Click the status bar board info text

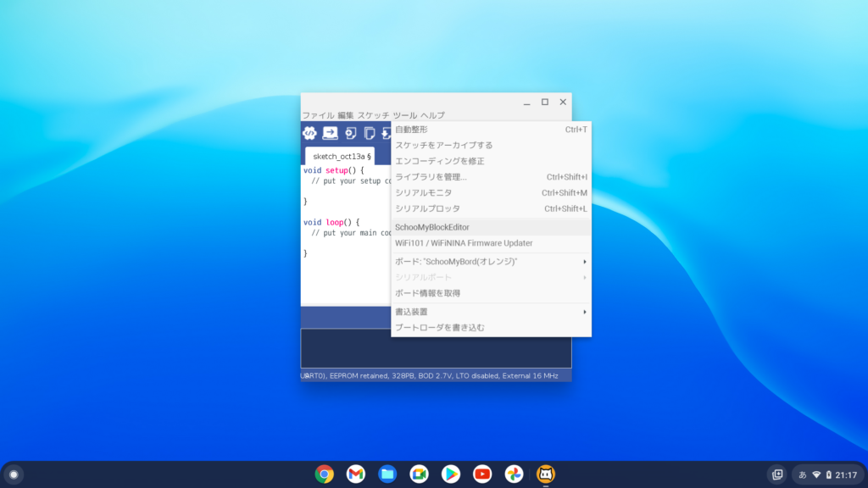(x=430, y=375)
